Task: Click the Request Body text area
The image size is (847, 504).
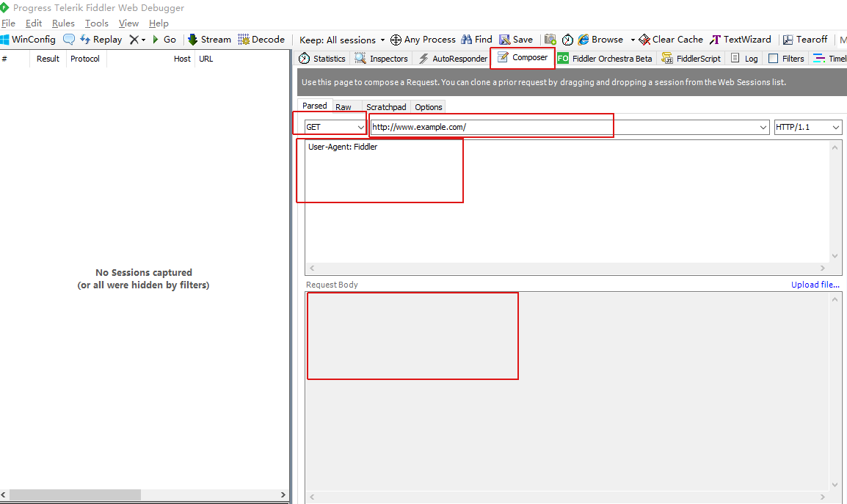Action: click(567, 391)
